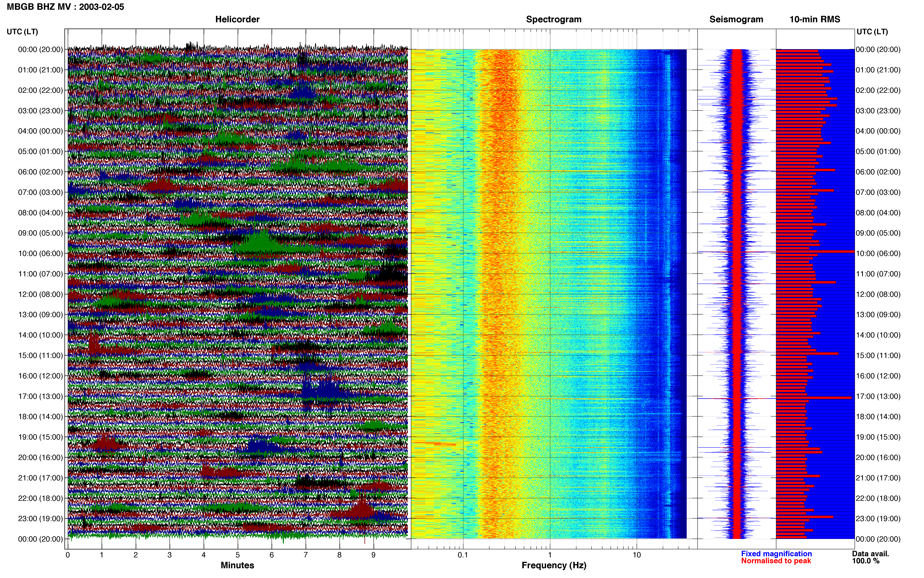The height and width of the screenshot is (578, 924).
Task: Click the title 'MBGB BHZ MV : 2003-02-05'
Action: pyautogui.click(x=65, y=6)
